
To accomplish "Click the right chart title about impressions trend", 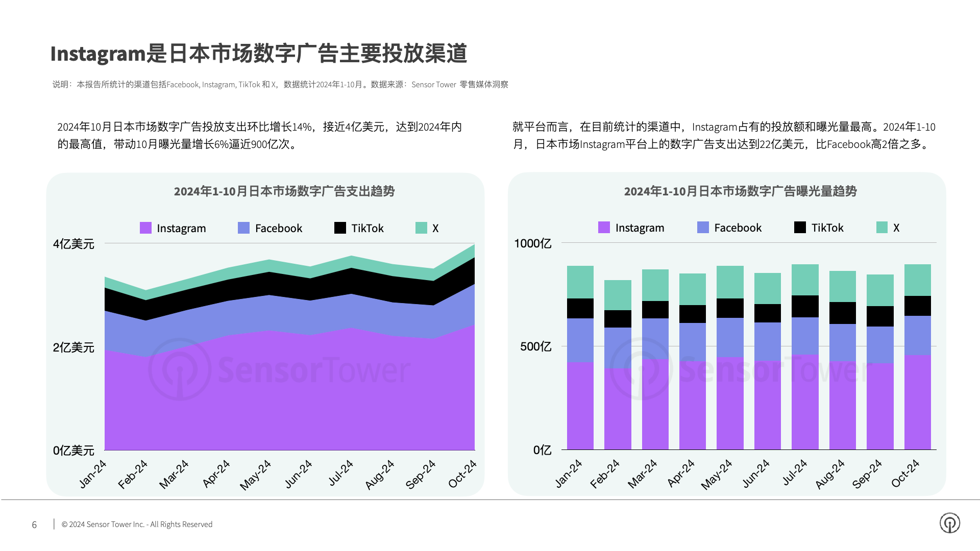I will (740, 191).
